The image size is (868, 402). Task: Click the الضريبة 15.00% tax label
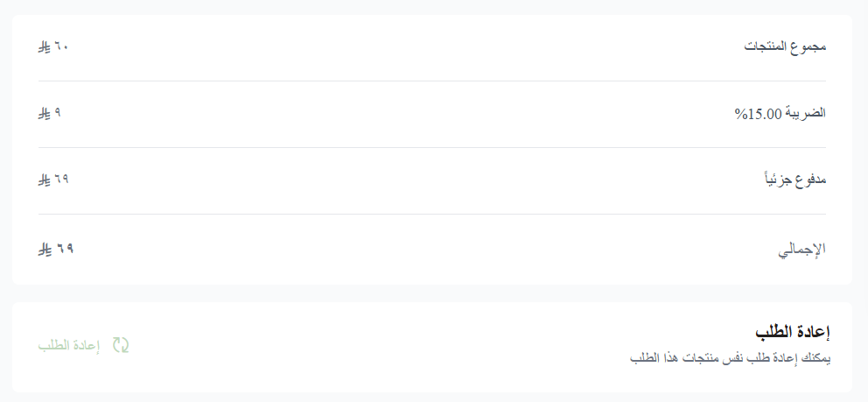point(780,113)
